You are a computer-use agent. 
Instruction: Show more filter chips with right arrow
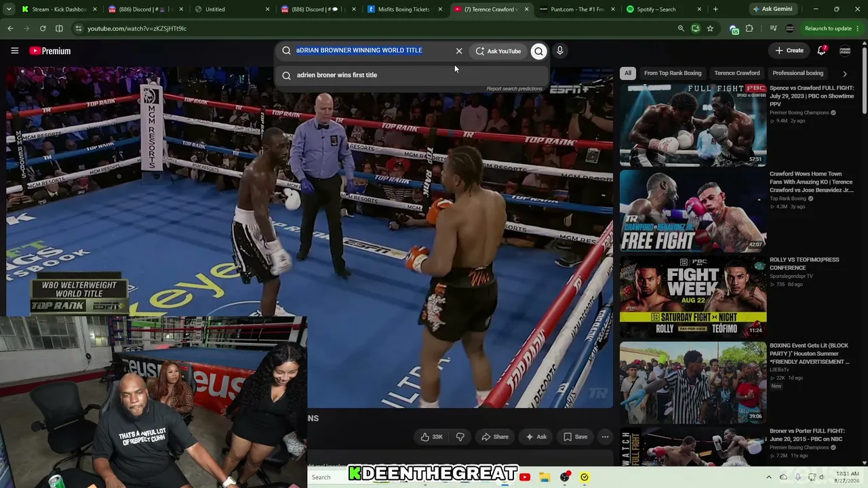click(x=844, y=73)
